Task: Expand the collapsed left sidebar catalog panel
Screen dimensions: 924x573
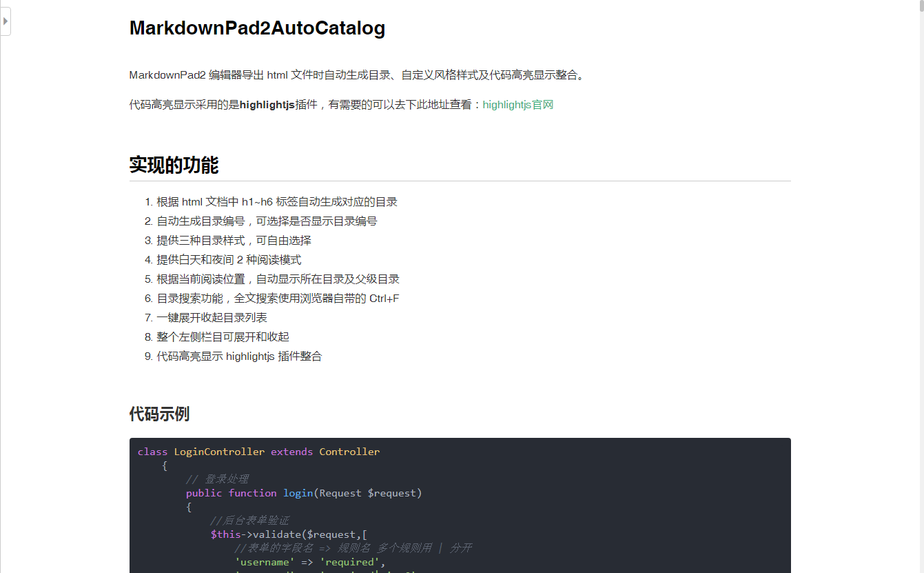Action: (6, 21)
